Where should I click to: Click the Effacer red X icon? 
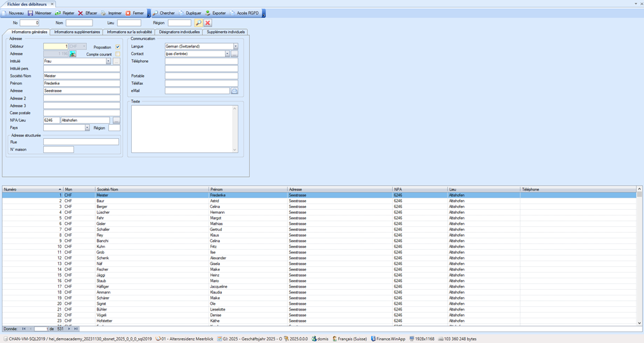point(80,13)
